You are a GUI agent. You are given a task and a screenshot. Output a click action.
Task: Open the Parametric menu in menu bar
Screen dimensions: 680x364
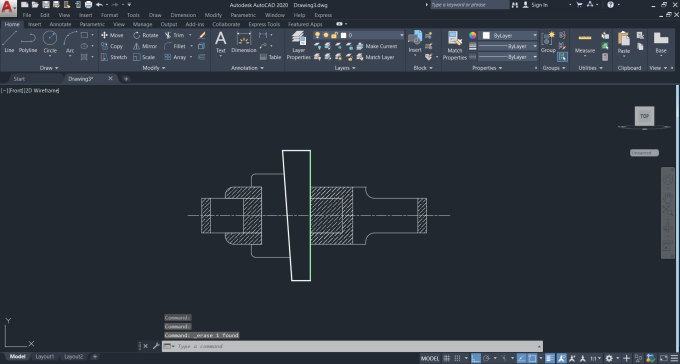click(243, 15)
